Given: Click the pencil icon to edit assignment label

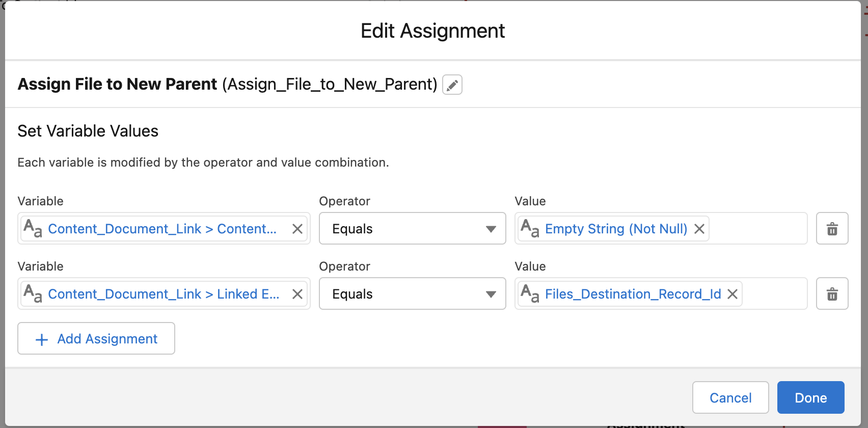Looking at the screenshot, I should coord(452,85).
